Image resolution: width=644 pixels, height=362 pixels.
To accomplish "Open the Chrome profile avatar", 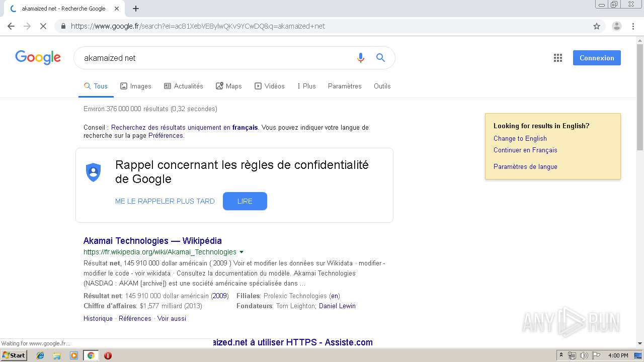I will pyautogui.click(x=617, y=26).
